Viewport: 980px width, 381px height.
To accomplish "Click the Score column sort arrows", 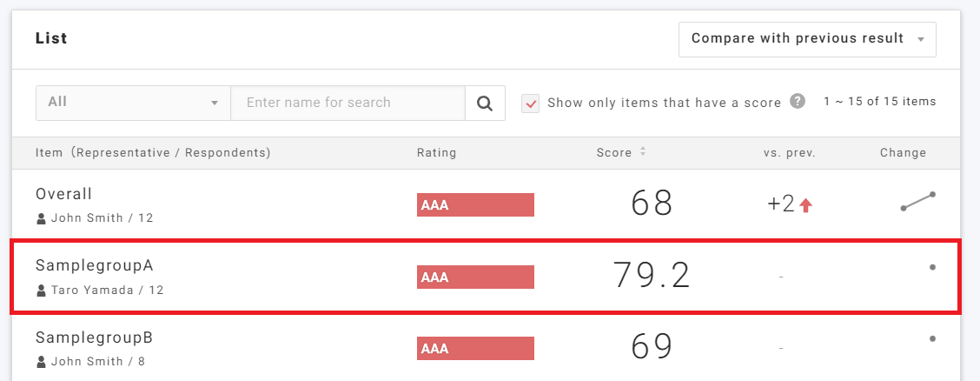I will point(643,152).
